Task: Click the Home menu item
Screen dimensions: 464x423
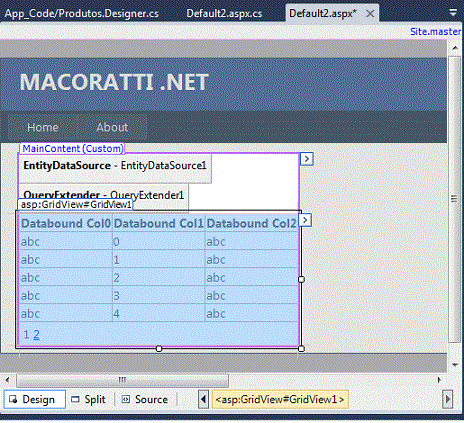Action: (43, 127)
